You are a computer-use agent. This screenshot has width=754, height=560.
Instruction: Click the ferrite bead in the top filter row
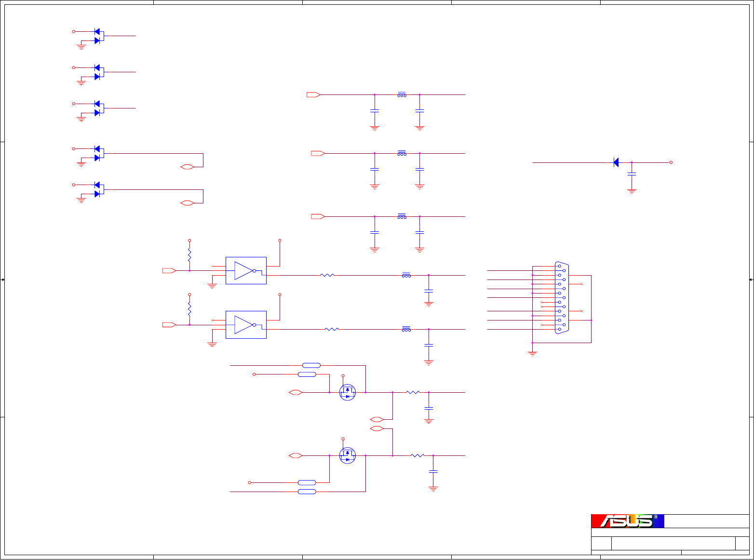pos(402,94)
